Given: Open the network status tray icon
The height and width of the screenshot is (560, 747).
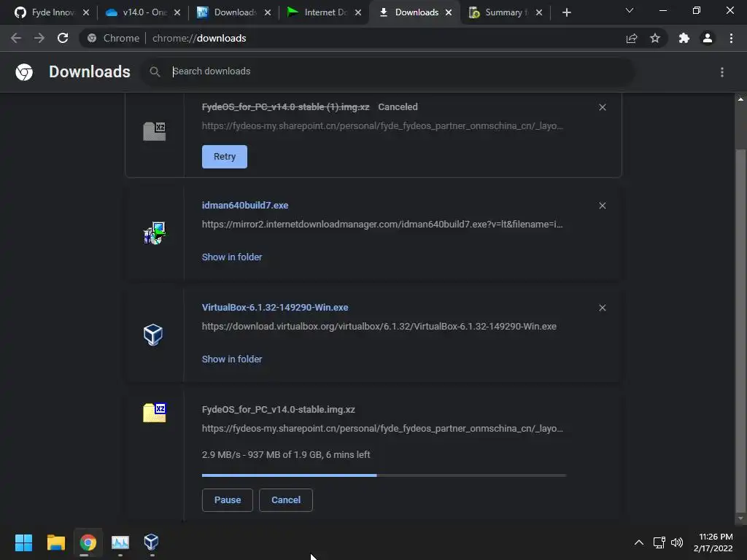Looking at the screenshot, I should (659, 542).
